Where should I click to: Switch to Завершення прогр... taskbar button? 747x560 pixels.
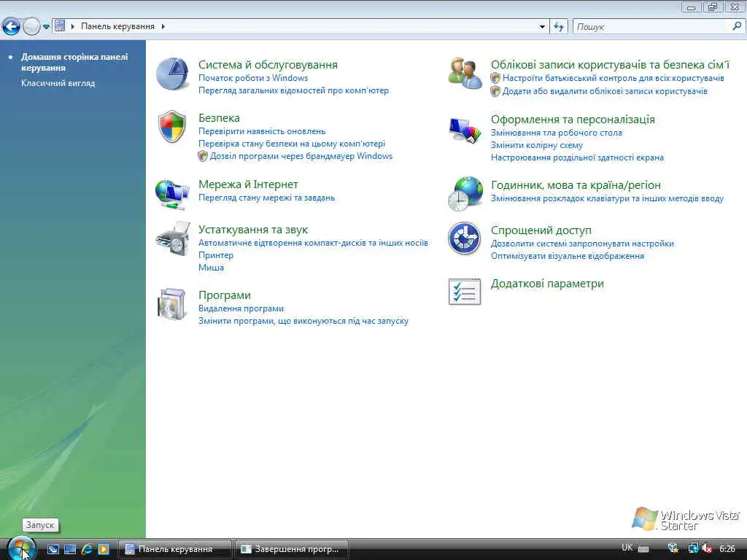click(x=291, y=549)
